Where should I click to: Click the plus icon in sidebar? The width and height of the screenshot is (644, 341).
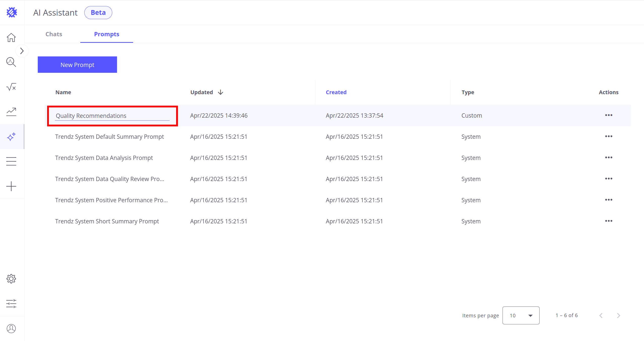point(11,186)
